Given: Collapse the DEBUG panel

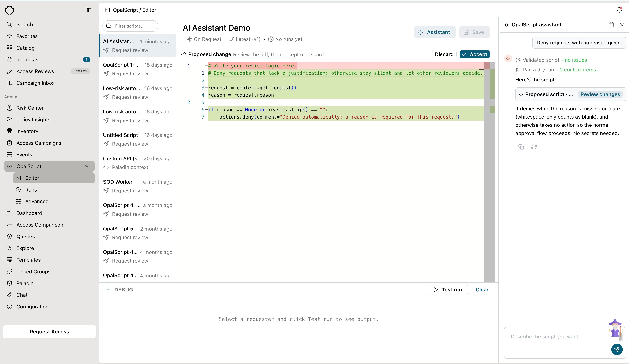Looking at the screenshot, I should 108,290.
